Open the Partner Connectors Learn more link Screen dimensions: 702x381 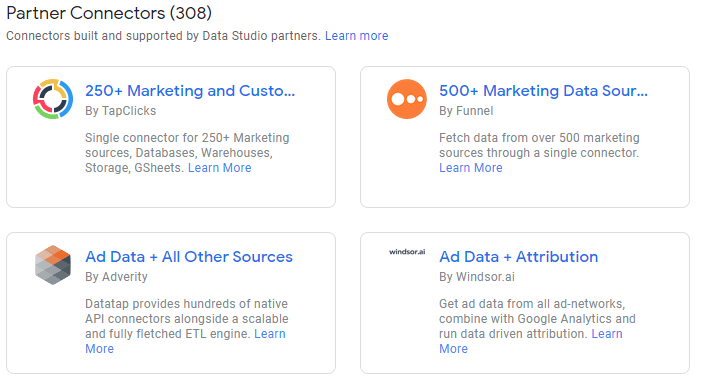tap(356, 36)
